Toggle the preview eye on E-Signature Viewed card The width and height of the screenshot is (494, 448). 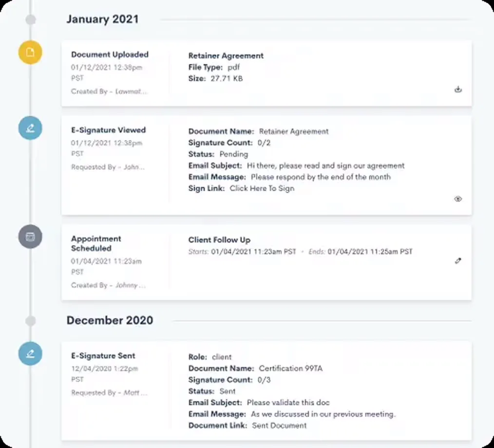[x=458, y=199]
